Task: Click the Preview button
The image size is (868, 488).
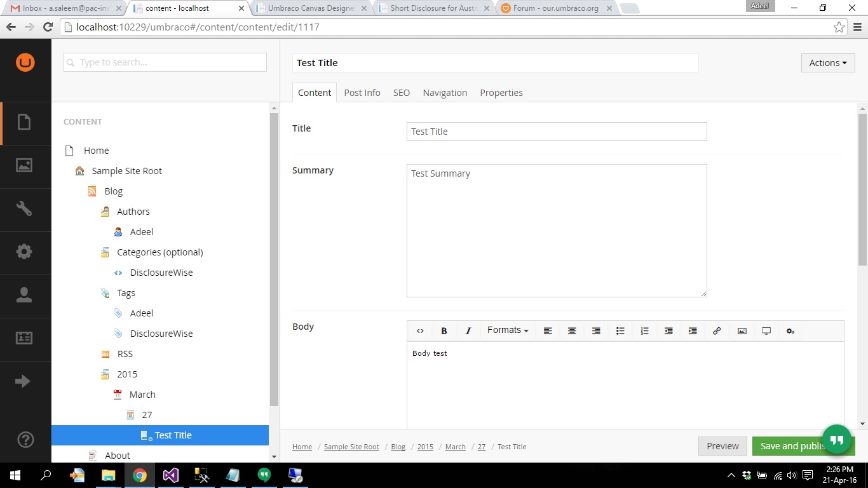Action: (722, 446)
